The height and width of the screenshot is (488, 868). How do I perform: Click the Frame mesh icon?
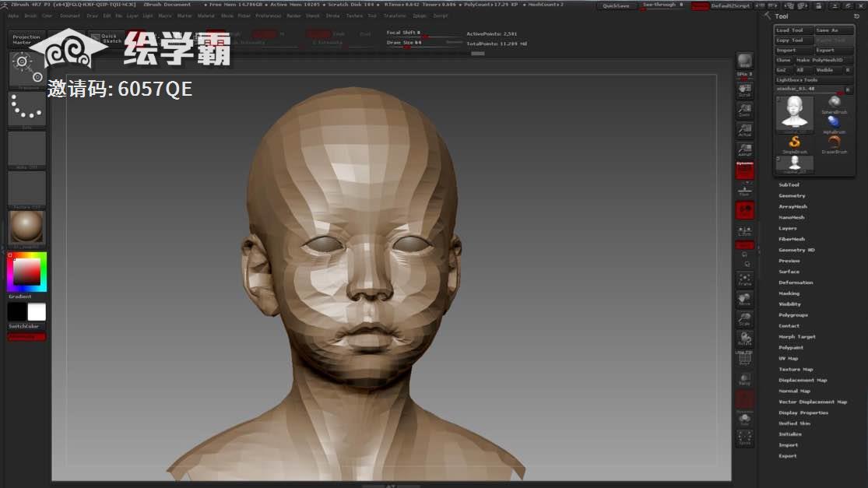point(744,280)
